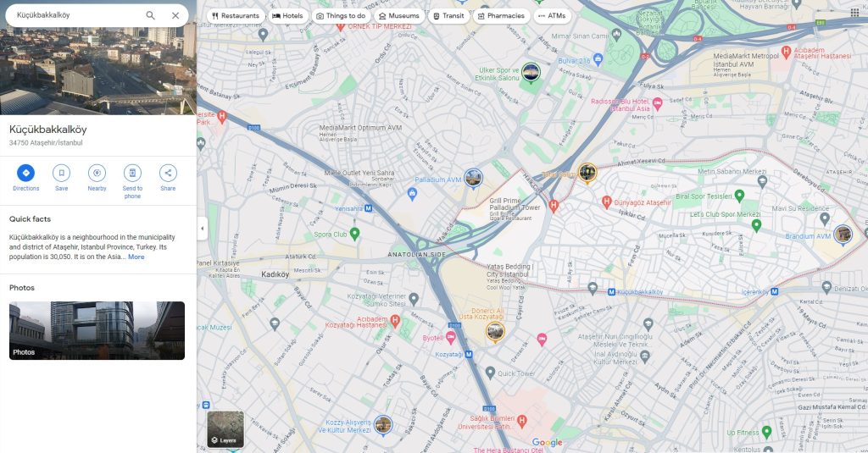The width and height of the screenshot is (868, 453).
Task: Click the Kadıköy district label
Action: pyautogui.click(x=275, y=274)
